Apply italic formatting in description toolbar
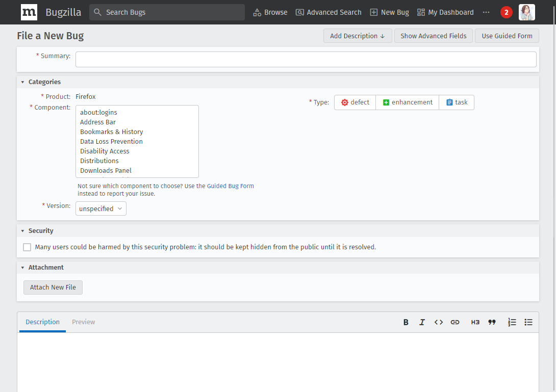 point(422,322)
